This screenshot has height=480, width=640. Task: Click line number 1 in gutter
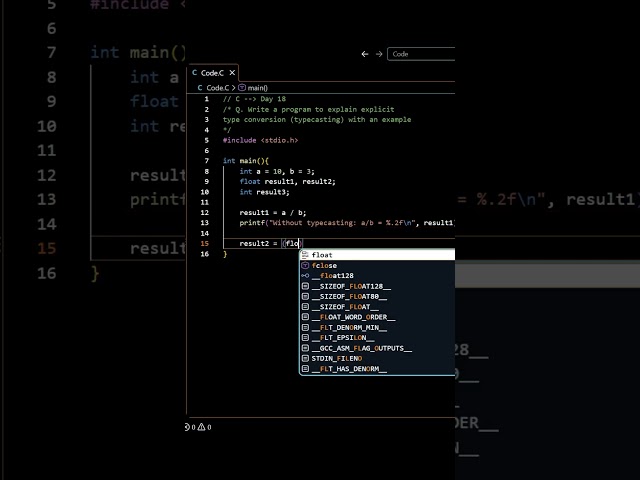[x=207, y=99]
